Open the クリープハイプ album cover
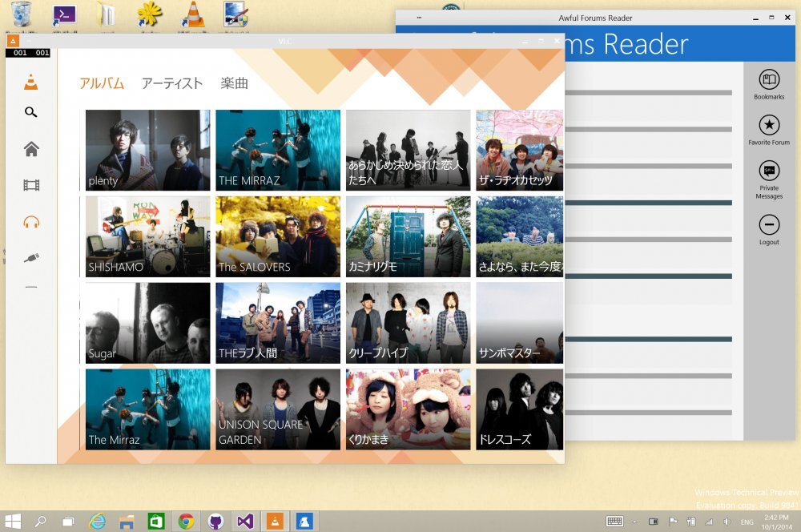801x532 pixels. [408, 322]
